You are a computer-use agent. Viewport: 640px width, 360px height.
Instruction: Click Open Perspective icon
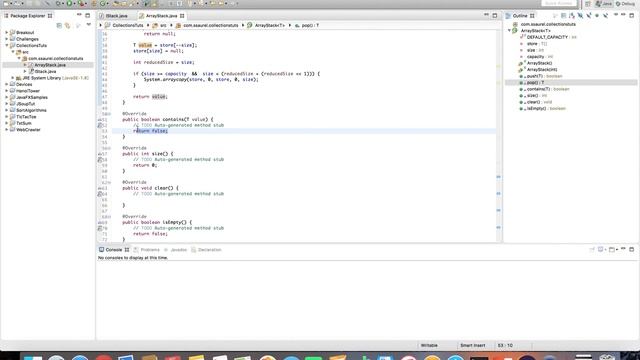(587, 4)
